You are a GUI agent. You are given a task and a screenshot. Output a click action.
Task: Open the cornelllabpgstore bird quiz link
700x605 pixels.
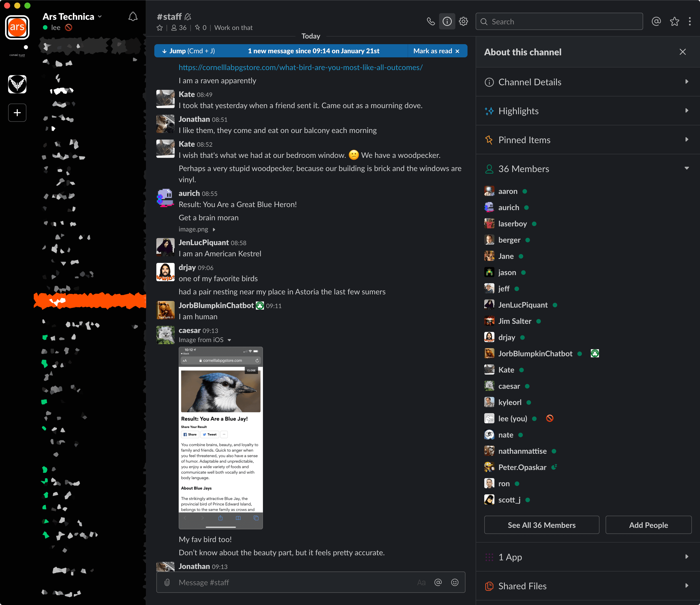pyautogui.click(x=300, y=68)
